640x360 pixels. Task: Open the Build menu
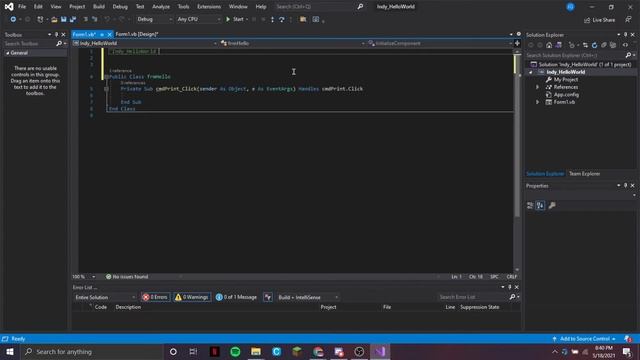pos(99,7)
